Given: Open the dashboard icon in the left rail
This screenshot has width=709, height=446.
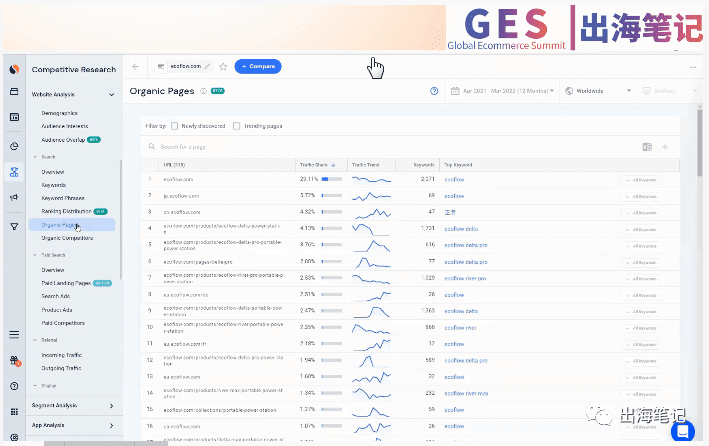Looking at the screenshot, I should pos(14,117).
